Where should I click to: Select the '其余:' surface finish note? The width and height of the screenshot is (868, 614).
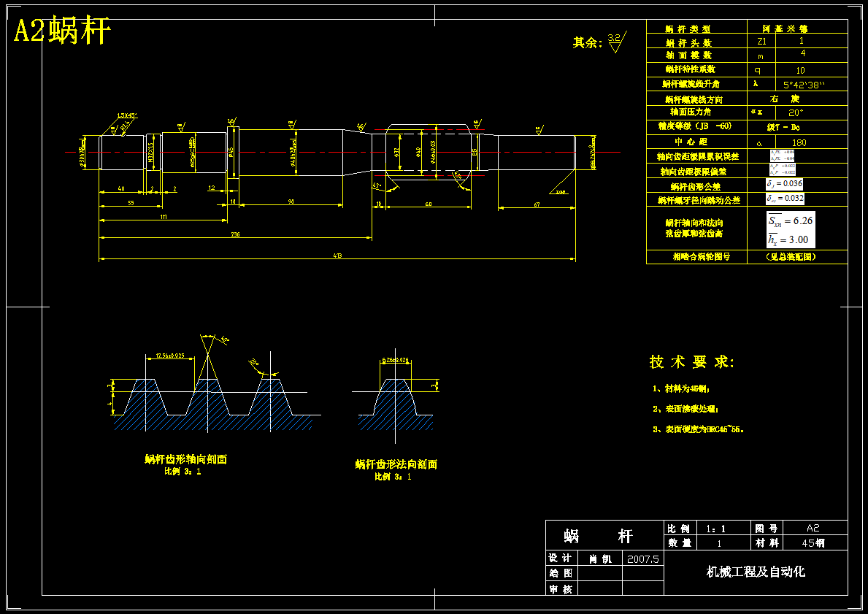coord(588,42)
